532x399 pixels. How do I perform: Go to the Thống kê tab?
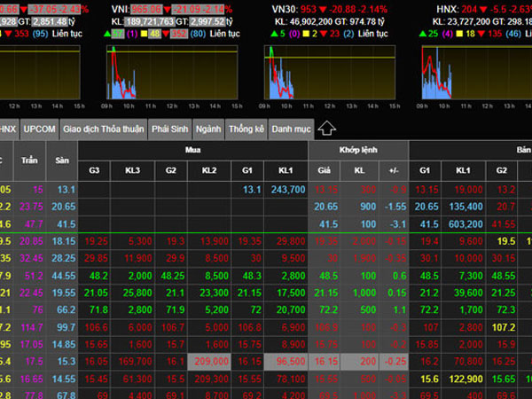[246, 129]
